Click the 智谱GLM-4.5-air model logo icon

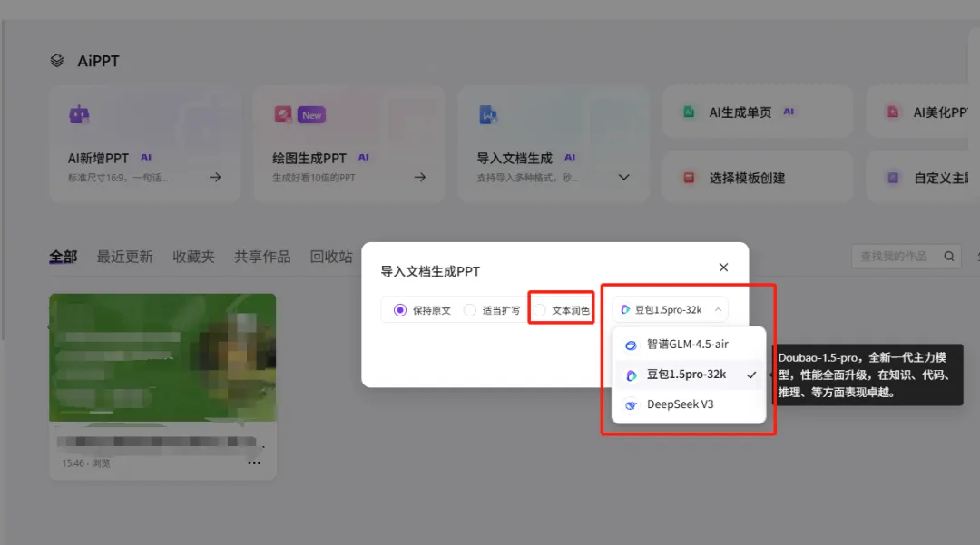click(632, 345)
